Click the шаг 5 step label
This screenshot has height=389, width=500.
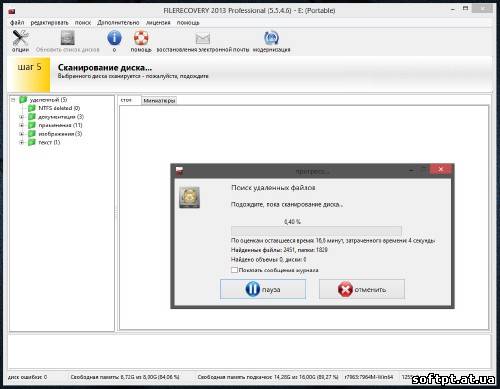click(29, 67)
